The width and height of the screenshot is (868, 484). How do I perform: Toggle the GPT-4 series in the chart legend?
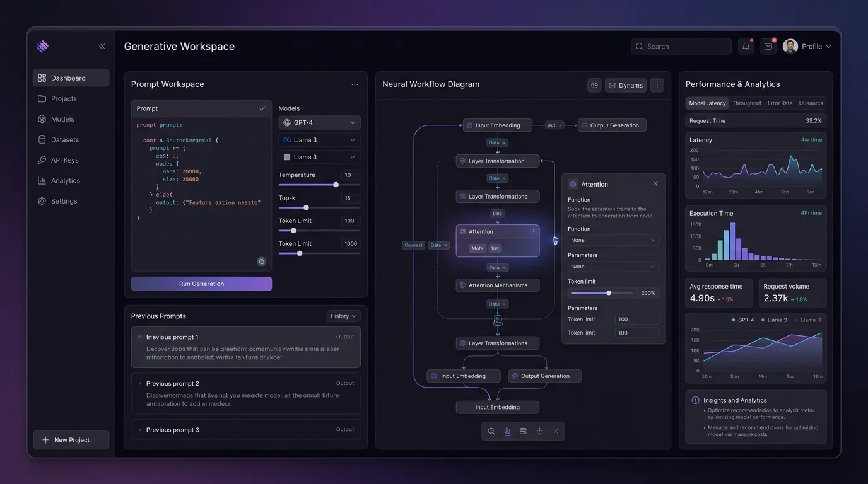[x=742, y=320]
